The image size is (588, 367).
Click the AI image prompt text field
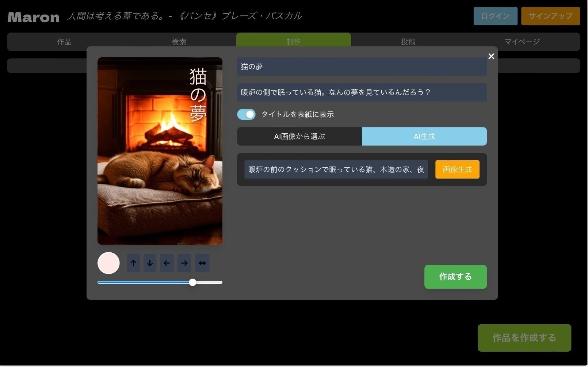(x=336, y=169)
